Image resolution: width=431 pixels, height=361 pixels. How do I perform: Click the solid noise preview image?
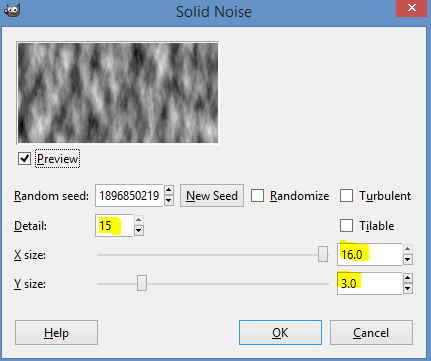point(118,93)
